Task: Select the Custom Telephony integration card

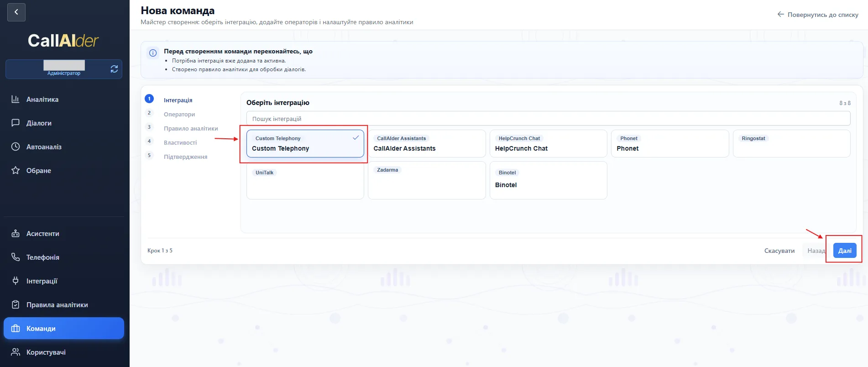Action: (305, 143)
